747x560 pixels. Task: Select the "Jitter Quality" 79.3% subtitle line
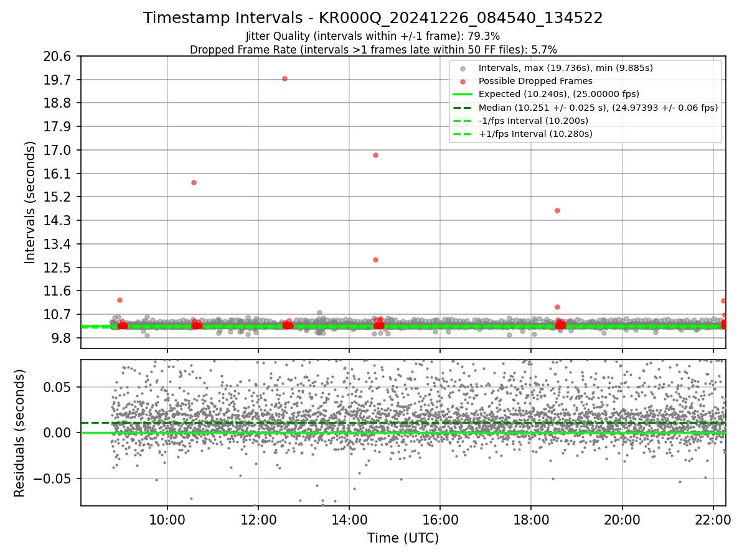point(373,36)
